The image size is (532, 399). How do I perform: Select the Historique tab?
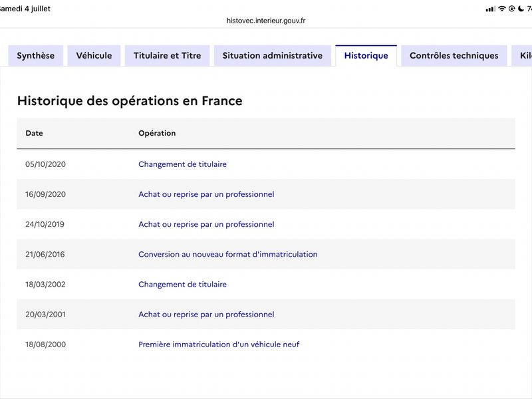[366, 56]
